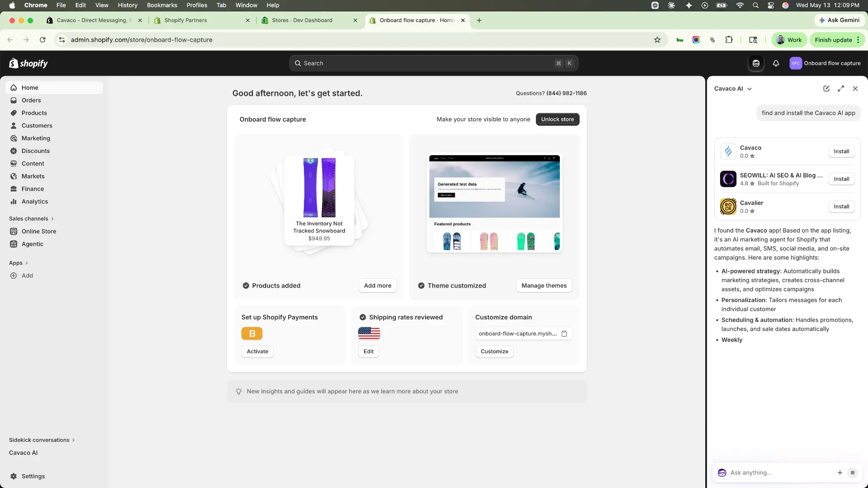Open the Work profile menu

pyautogui.click(x=789, y=40)
